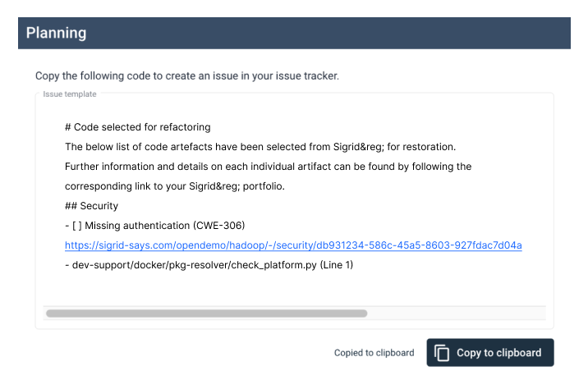
Task: Click the markdown '[ ]' checkbox before Missing authentication
Action: click(x=77, y=226)
